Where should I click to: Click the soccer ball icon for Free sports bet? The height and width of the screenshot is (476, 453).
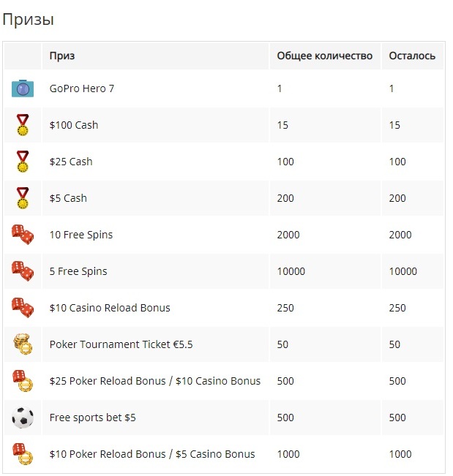pos(23,418)
